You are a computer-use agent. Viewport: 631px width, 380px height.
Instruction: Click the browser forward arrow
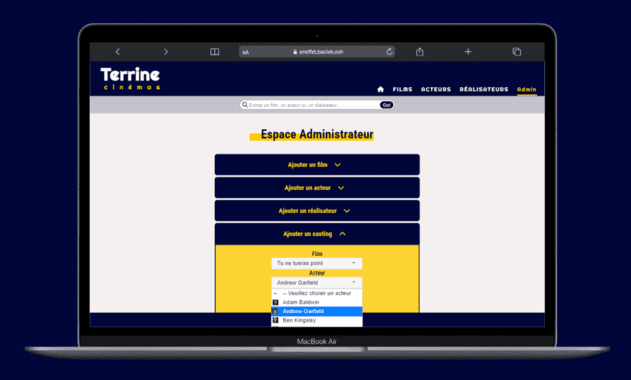pos(166,52)
